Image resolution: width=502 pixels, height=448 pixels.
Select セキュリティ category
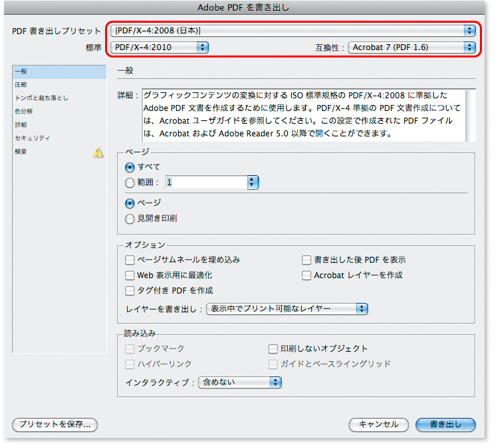click(x=60, y=138)
